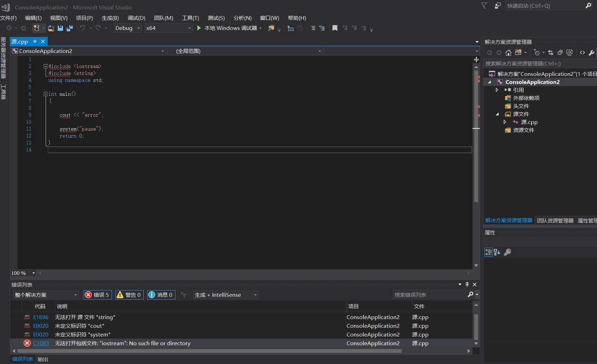
Task: Click the Save All icon
Action: coord(70,28)
